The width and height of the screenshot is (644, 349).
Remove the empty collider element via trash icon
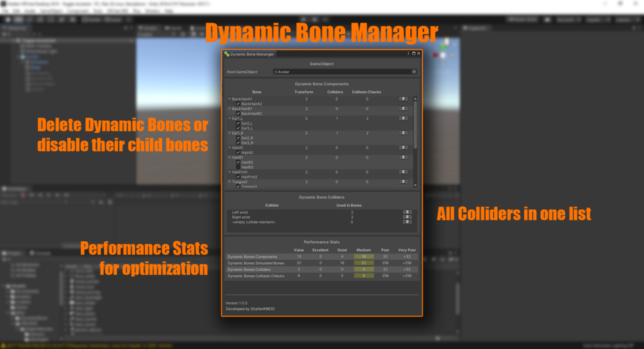click(x=407, y=222)
